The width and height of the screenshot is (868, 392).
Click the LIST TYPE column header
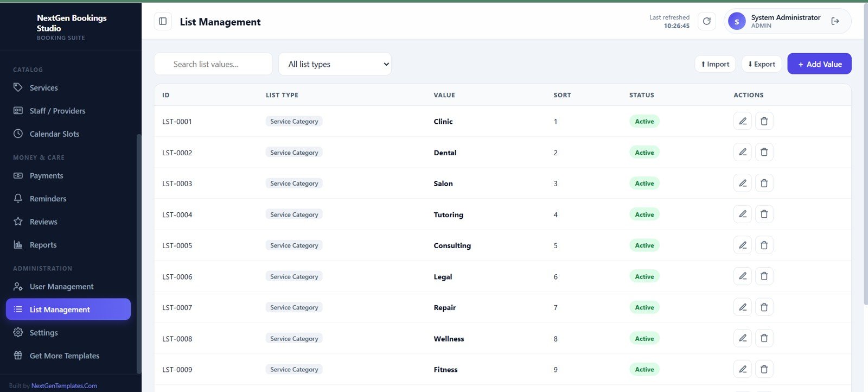pos(282,95)
